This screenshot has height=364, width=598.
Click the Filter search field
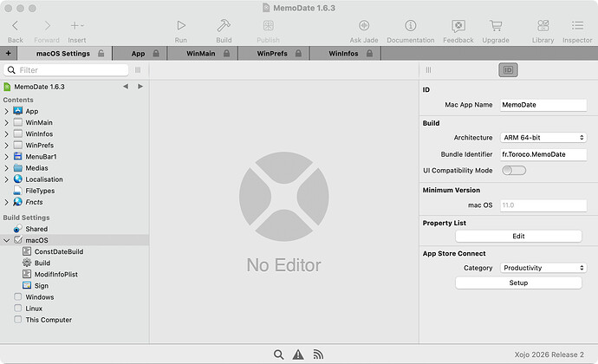[66, 70]
